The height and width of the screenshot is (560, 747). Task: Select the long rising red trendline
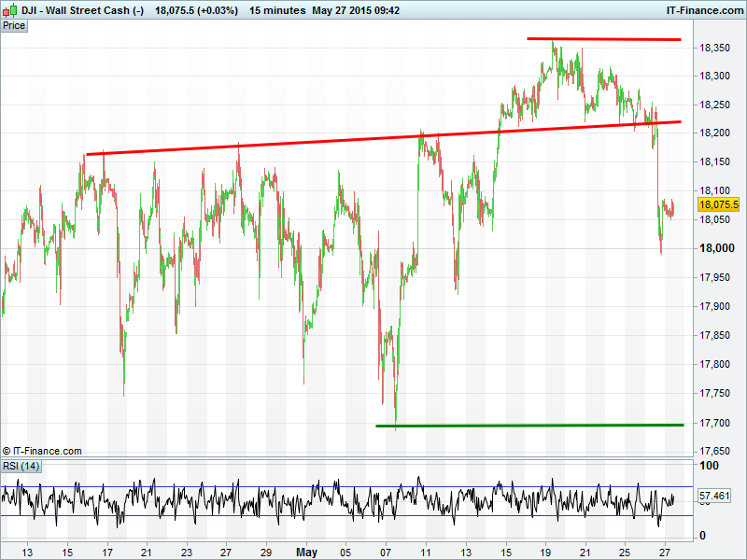click(373, 139)
